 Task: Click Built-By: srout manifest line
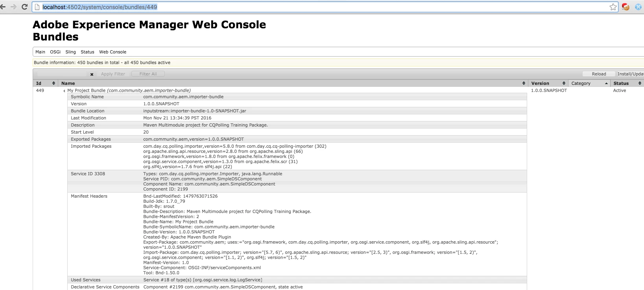click(159, 206)
